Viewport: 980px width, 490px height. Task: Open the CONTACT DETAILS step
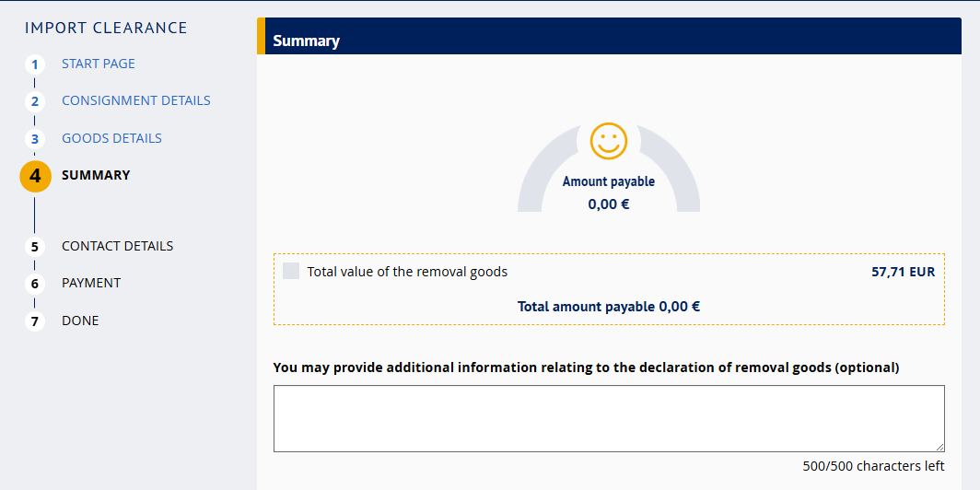pos(117,246)
